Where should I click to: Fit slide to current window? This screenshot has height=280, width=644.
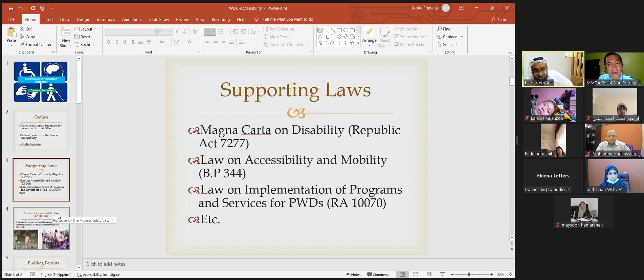click(x=511, y=275)
